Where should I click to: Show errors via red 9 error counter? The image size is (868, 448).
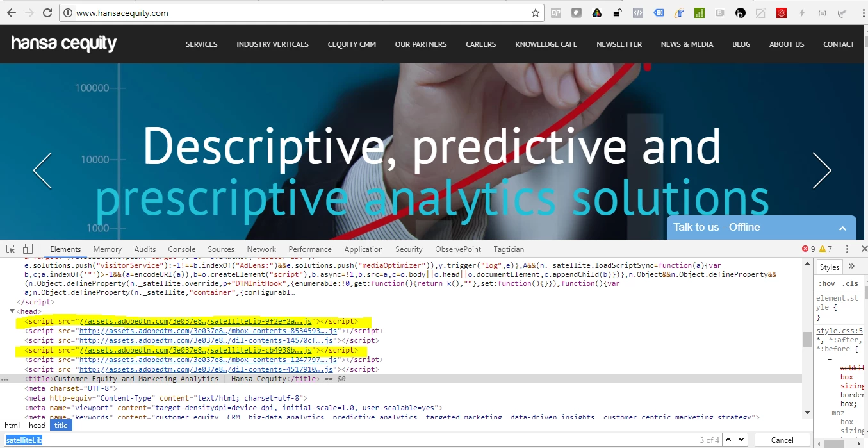coord(808,249)
